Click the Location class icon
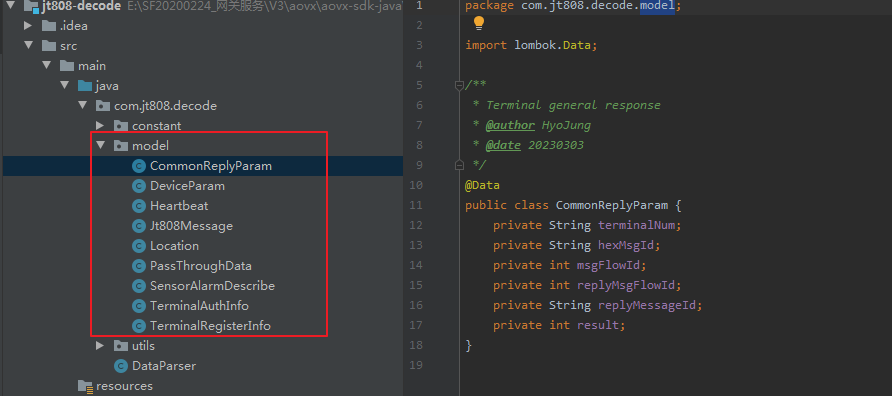892x396 pixels. tap(139, 246)
